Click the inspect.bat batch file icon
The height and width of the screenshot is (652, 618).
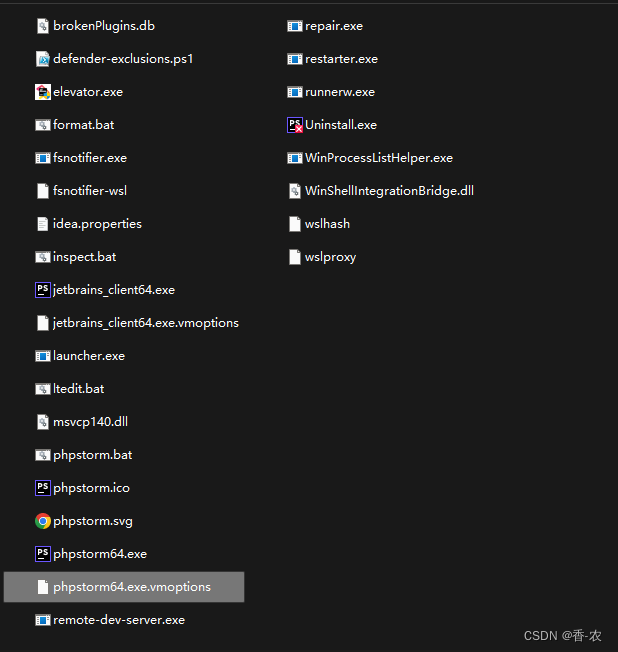click(x=43, y=257)
